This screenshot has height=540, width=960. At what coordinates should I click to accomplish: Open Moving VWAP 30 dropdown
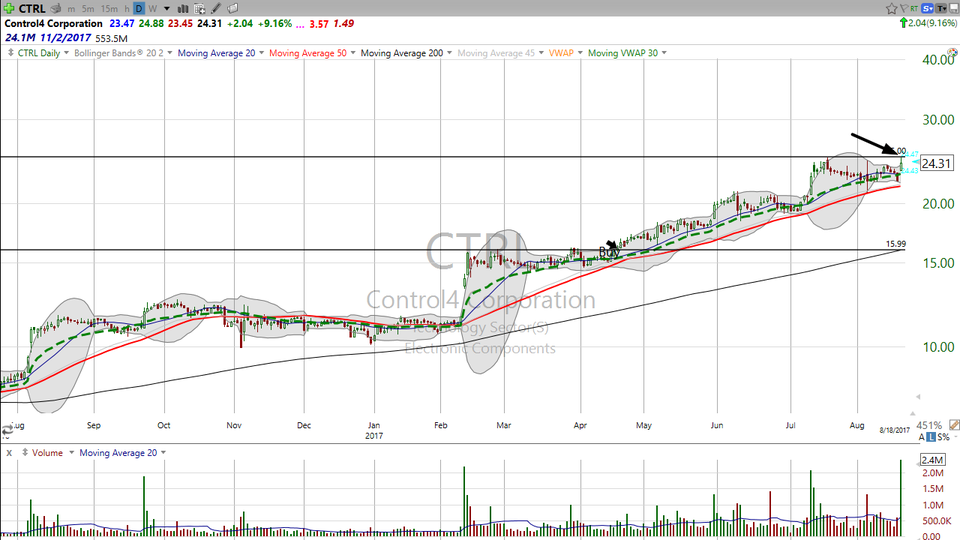tap(664, 53)
